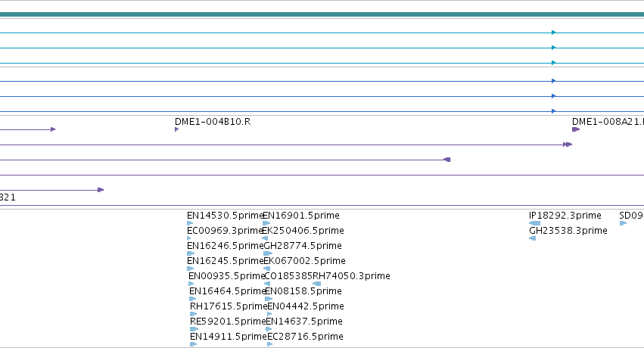Select the arrow glyph under EN14637.5prime
Viewport: 644px width, 348px height.
point(269,329)
